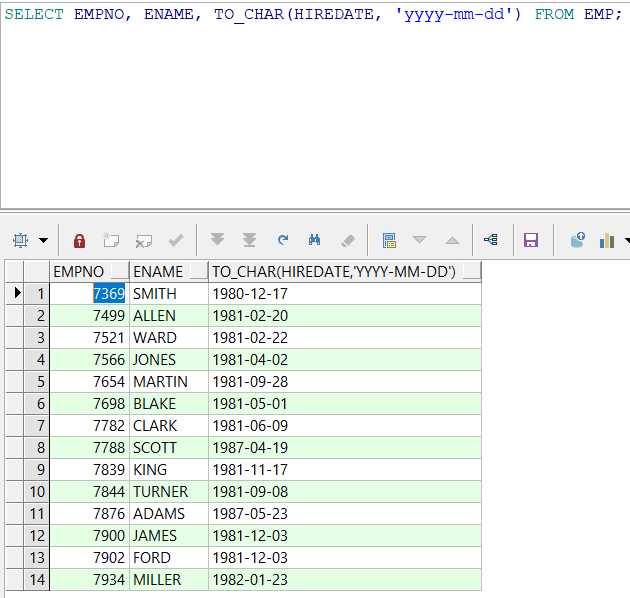The height and width of the screenshot is (598, 630).
Task: Click the cell ALLEN
Action: (169, 316)
